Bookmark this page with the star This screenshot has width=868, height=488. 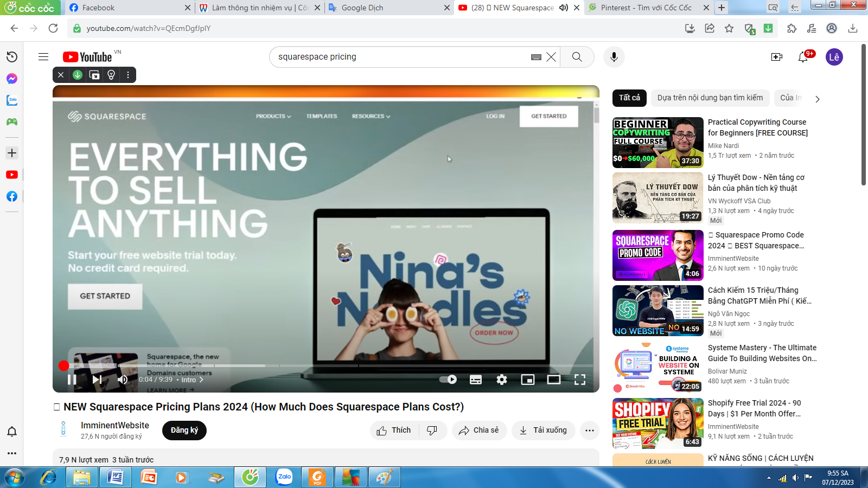click(x=729, y=28)
